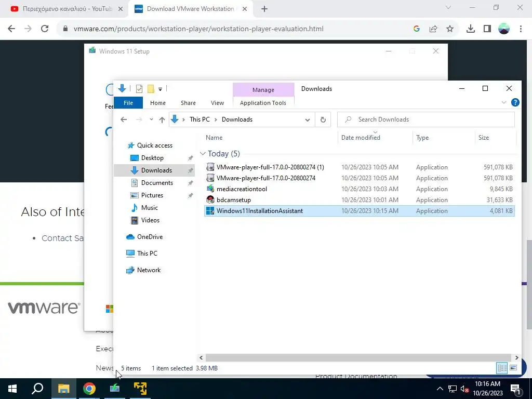Click the network tray icon
Screen dimensions: 532x399
click(453, 389)
